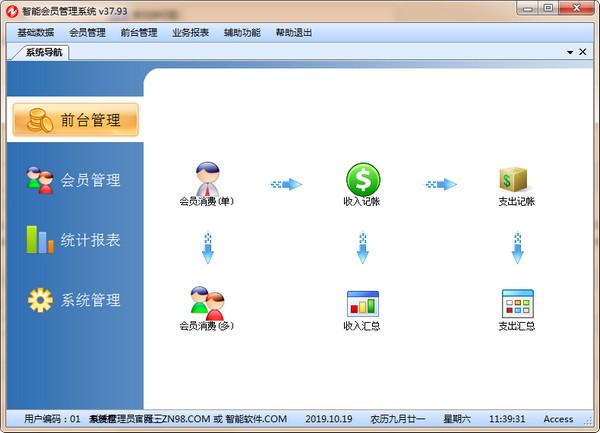The height and width of the screenshot is (433, 600).
Task: Maximize the application window
Action: click(548, 8)
